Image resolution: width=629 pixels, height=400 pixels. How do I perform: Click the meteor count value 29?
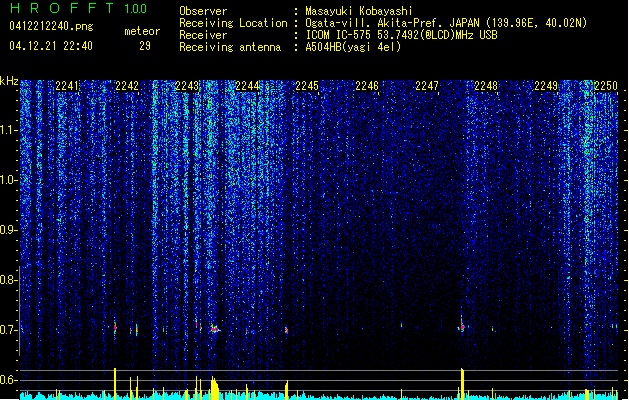tap(145, 46)
